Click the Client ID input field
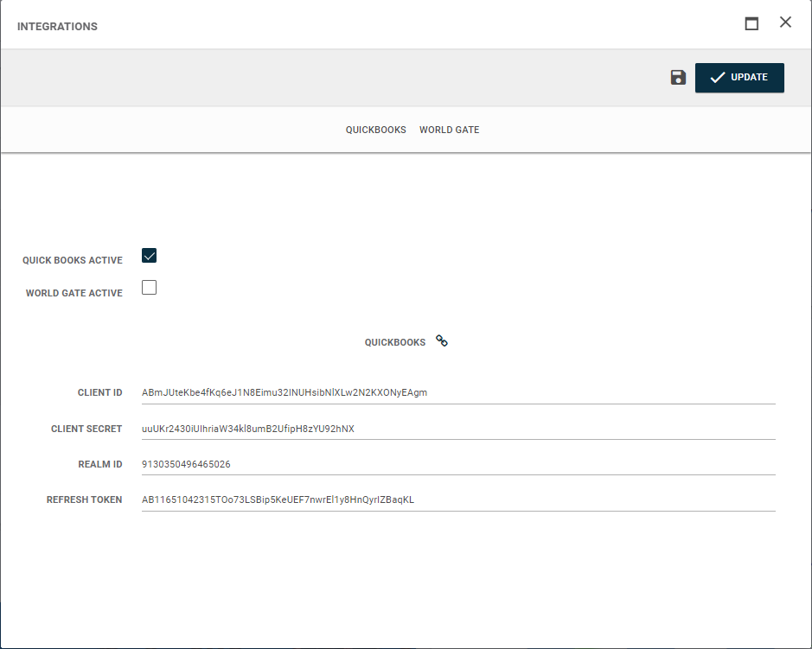This screenshot has height=649, width=812. pyautogui.click(x=458, y=393)
